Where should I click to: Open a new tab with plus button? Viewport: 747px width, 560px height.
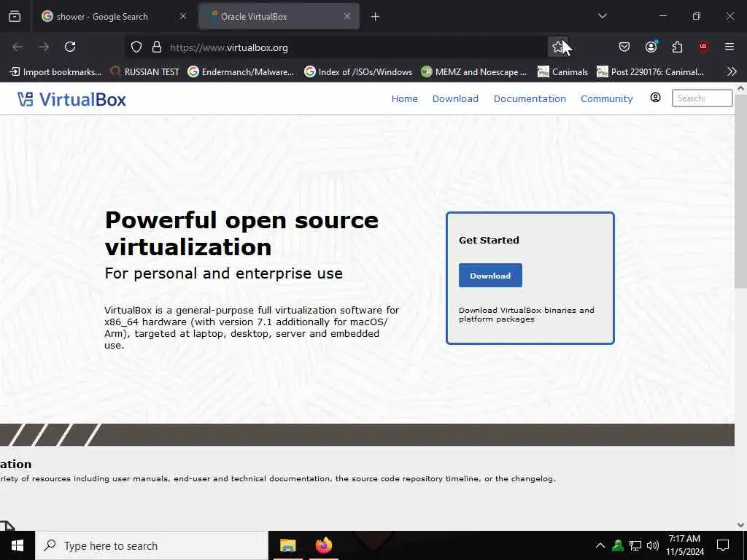tap(376, 17)
